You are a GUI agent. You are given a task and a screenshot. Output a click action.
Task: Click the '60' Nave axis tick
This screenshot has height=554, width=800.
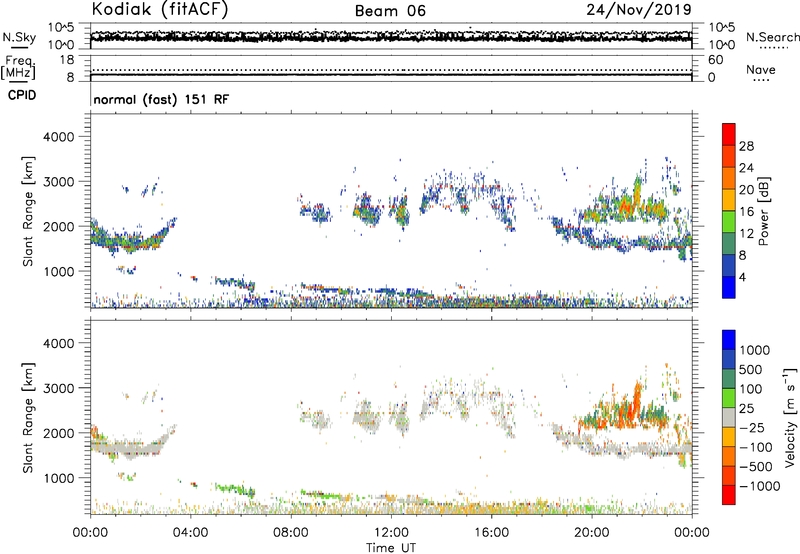coord(716,60)
